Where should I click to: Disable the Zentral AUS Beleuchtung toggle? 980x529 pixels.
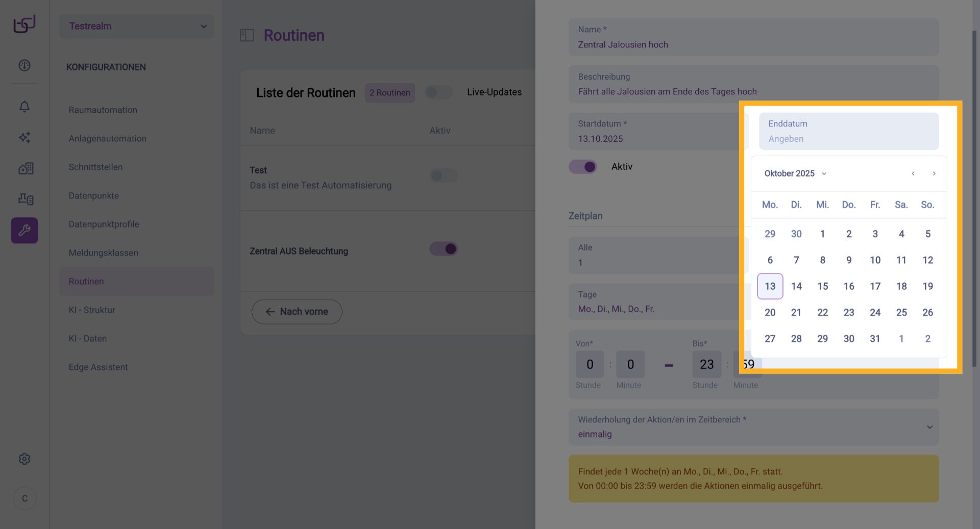point(444,249)
